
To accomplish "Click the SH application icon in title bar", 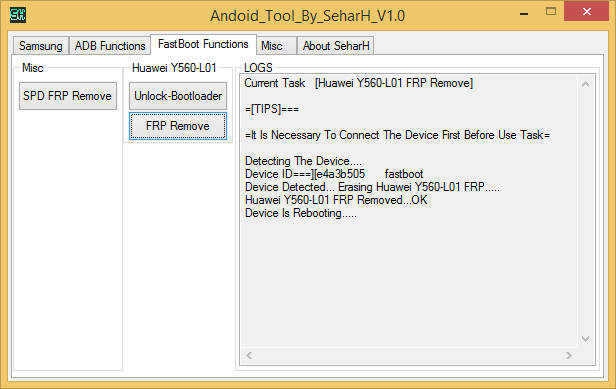I will tap(18, 15).
